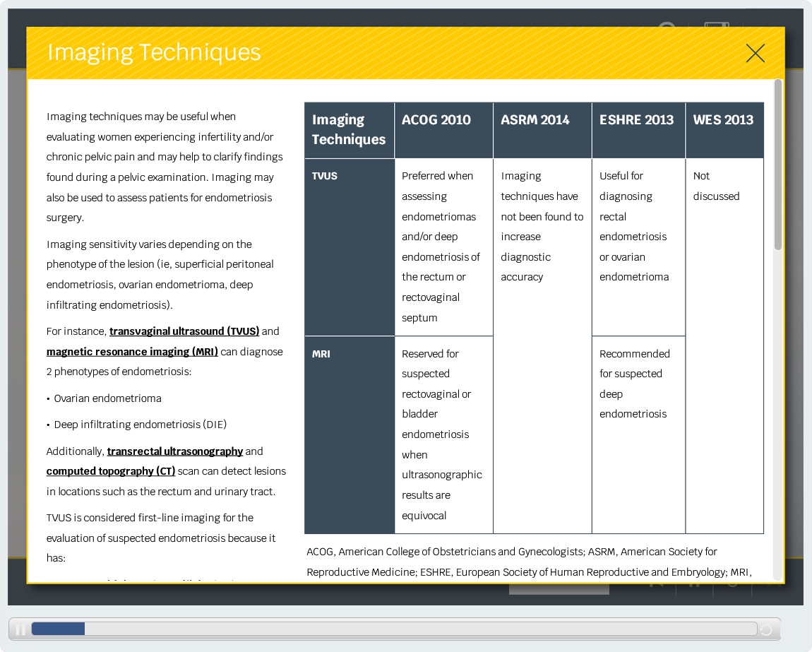Open the computed topography (CT) link
Viewport: 812px width, 652px height.
(x=111, y=471)
